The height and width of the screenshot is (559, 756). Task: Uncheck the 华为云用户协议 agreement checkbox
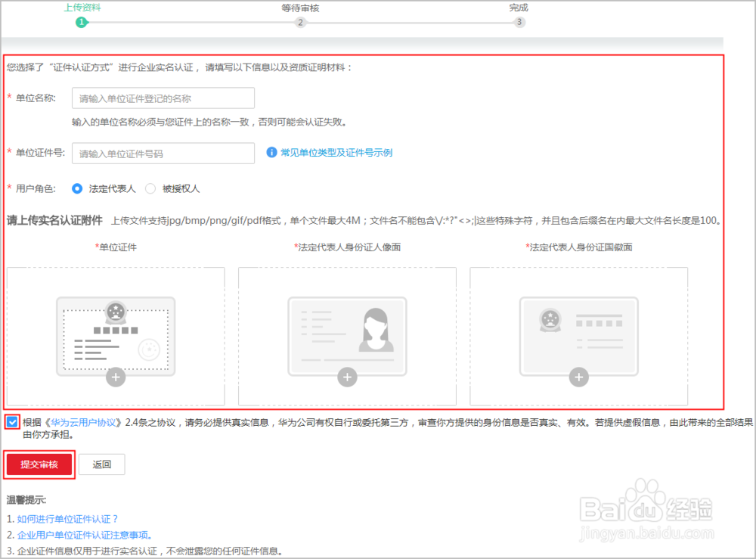pos(12,423)
